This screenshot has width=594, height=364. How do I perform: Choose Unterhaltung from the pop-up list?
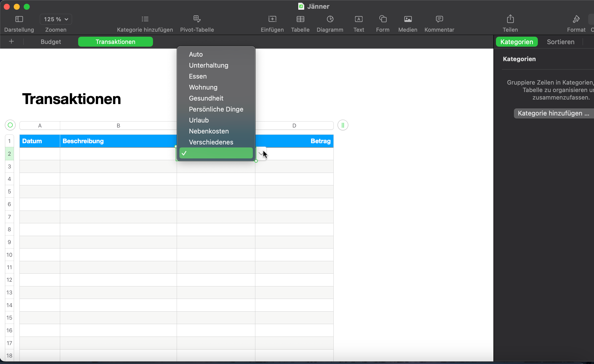tap(208, 65)
